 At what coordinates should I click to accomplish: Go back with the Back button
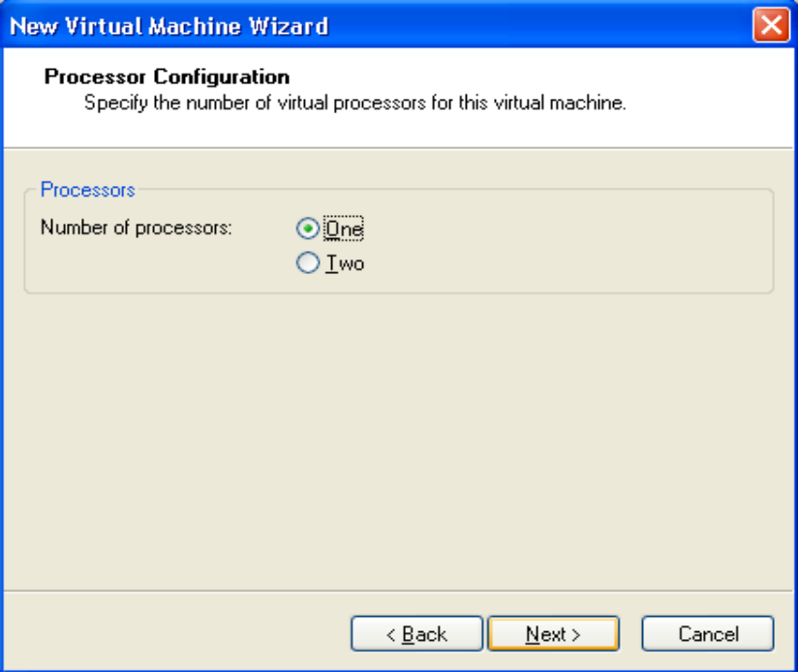click(416, 634)
